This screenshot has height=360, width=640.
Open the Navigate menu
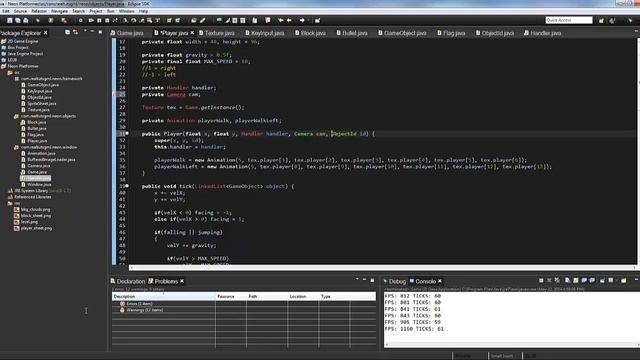click(x=60, y=11)
